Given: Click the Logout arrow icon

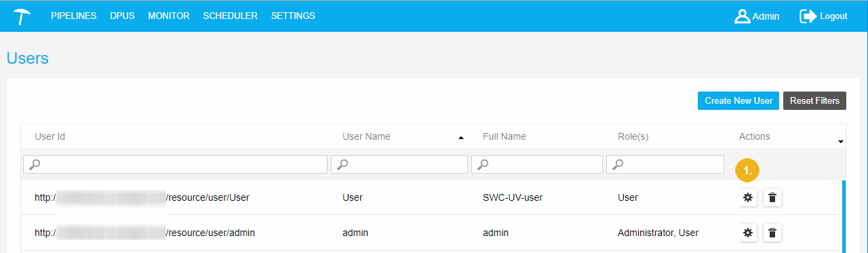Looking at the screenshot, I should click(808, 16).
